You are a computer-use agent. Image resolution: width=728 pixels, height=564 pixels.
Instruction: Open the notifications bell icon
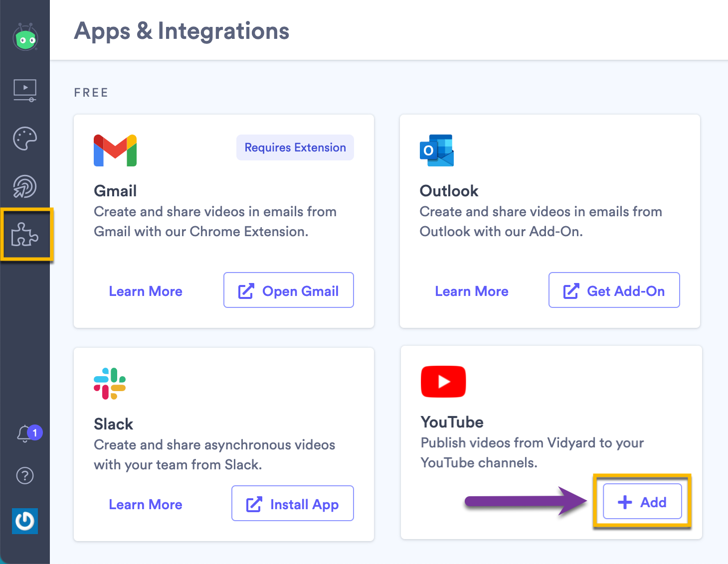pyautogui.click(x=25, y=433)
